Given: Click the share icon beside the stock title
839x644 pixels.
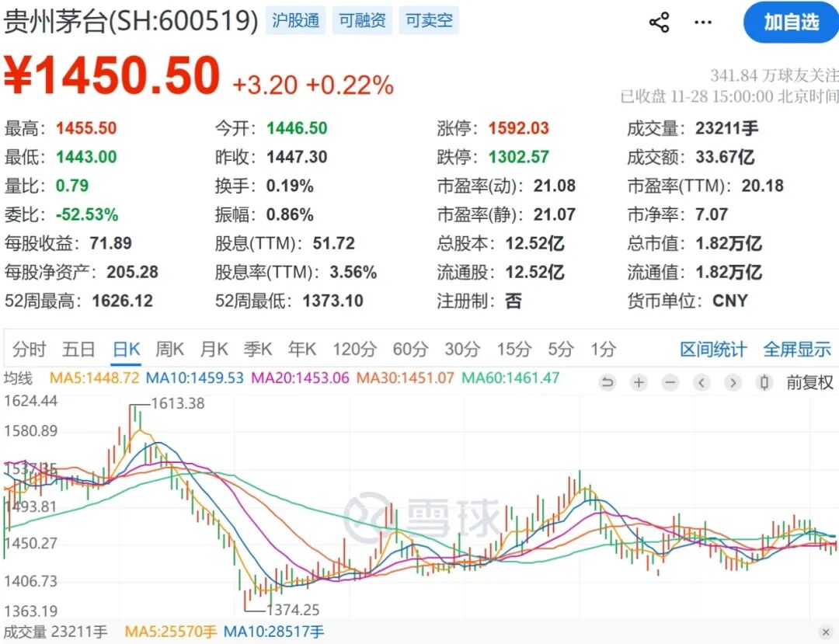Looking at the screenshot, I should coord(660,22).
